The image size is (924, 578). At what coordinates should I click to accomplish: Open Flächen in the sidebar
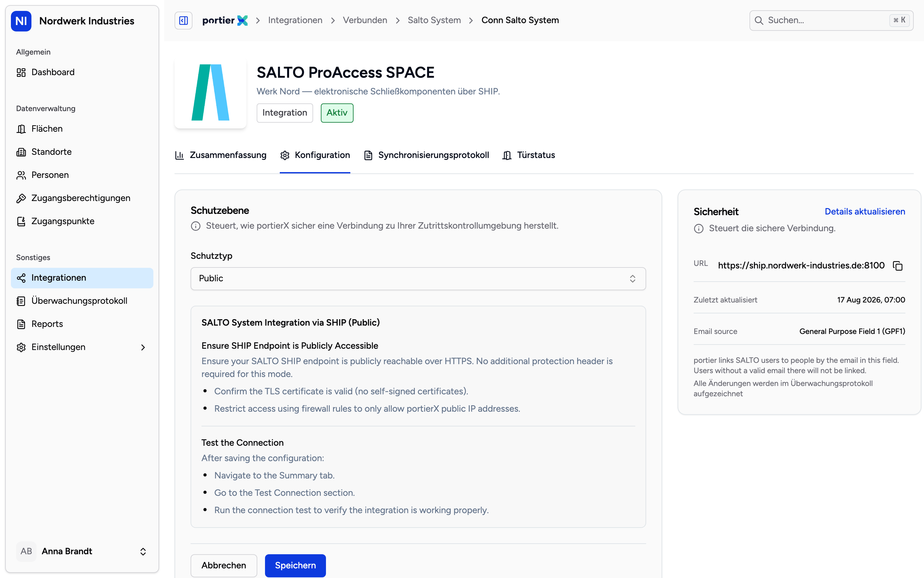coord(82,129)
